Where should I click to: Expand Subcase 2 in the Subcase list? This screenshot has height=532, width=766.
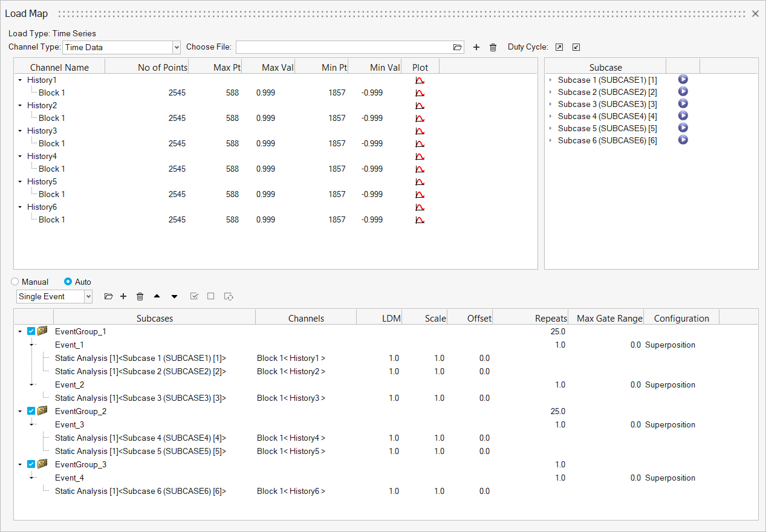point(550,92)
